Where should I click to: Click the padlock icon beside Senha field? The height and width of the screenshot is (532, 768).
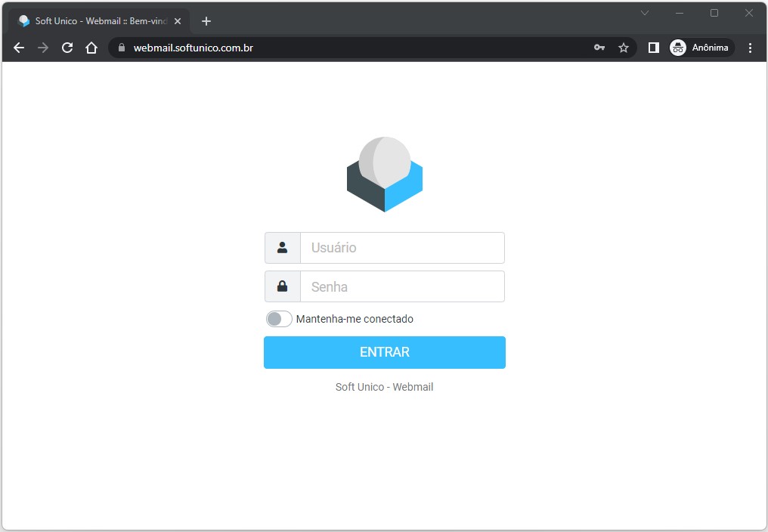click(x=282, y=286)
